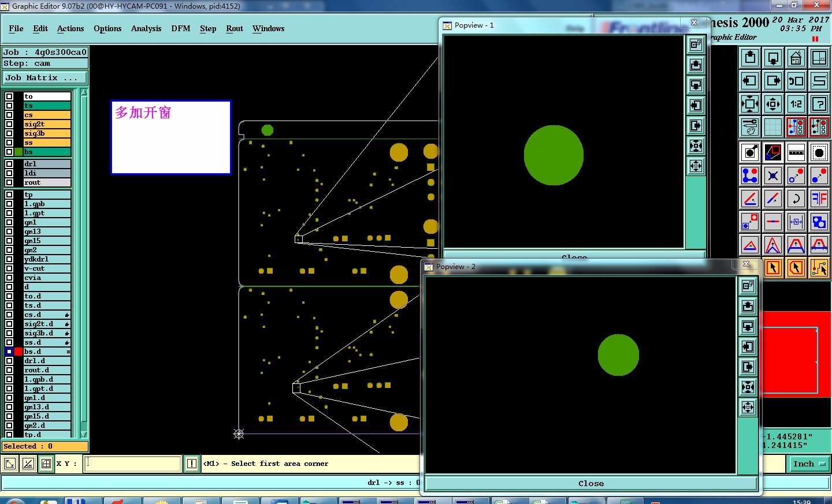Click pan up icon in Popview - 2

748,306
